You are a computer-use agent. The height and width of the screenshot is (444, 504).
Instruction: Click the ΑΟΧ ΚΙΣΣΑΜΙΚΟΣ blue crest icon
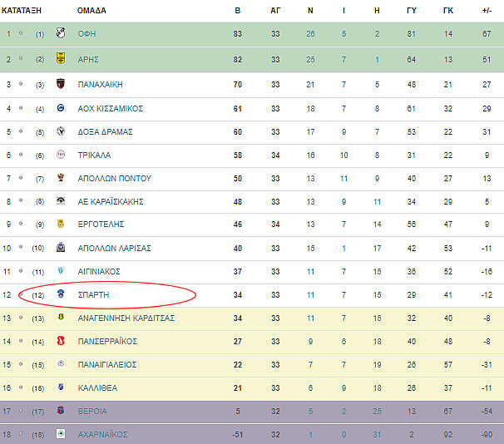tap(61, 108)
